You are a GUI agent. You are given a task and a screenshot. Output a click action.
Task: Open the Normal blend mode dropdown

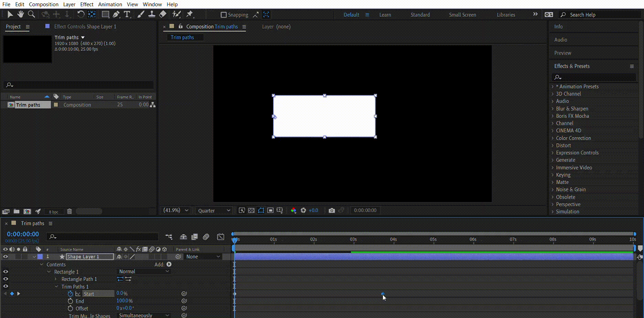144,272
